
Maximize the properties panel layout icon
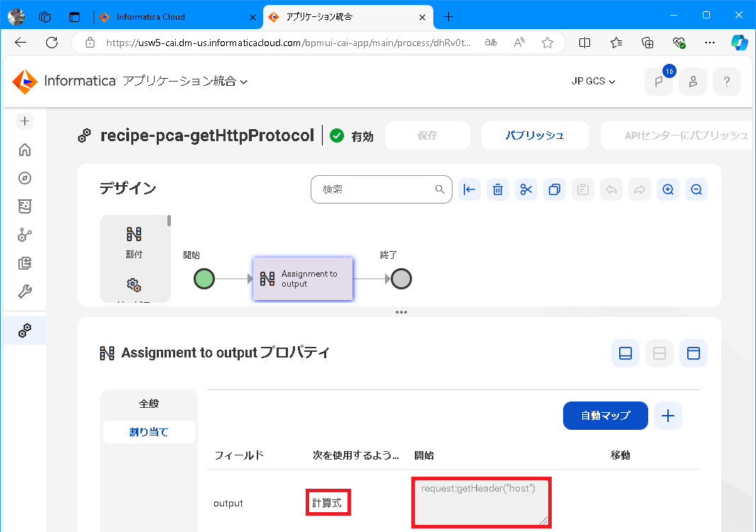click(x=694, y=353)
